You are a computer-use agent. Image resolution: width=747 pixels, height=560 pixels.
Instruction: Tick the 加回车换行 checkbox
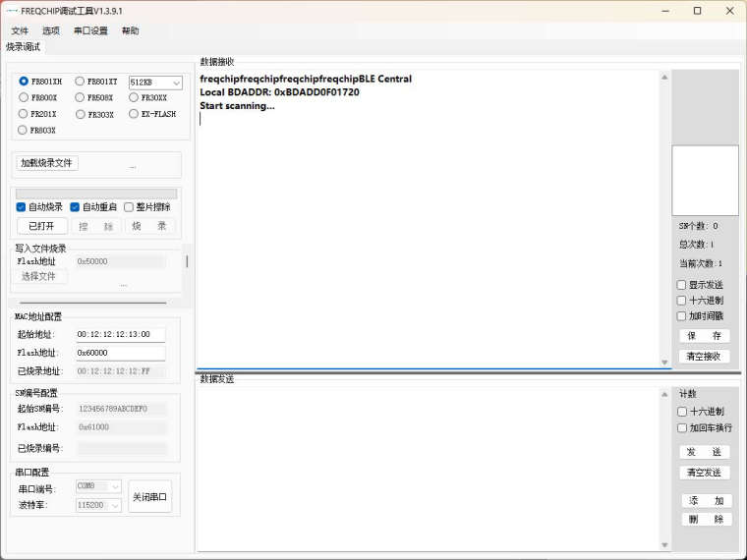click(x=682, y=428)
